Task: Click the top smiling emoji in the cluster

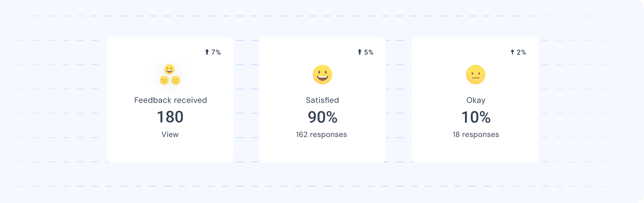Action: 170,70
